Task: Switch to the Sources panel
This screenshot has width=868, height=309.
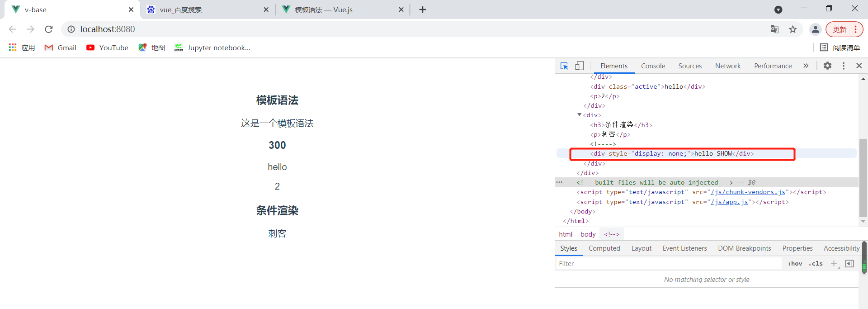Action: [690, 66]
